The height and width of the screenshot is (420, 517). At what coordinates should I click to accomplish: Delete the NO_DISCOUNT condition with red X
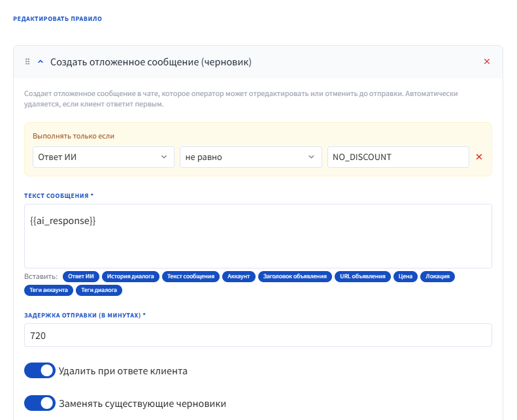[479, 157]
